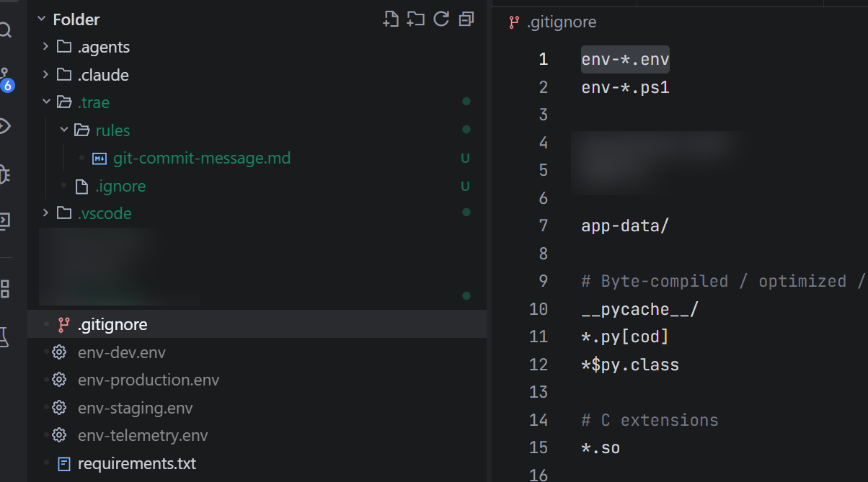Screen dimensions: 868x482
Task: Open the Extensions view in the activity bar
Action: (4, 289)
